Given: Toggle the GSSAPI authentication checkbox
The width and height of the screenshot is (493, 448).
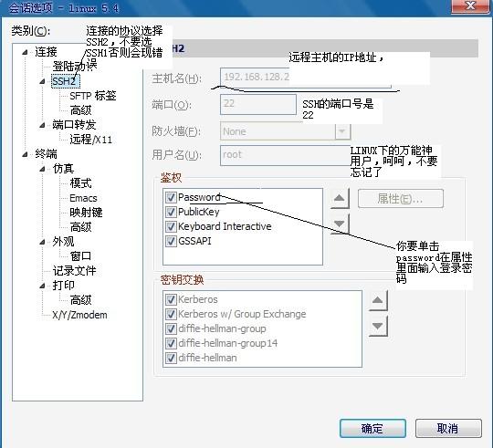Looking at the screenshot, I should point(171,241).
